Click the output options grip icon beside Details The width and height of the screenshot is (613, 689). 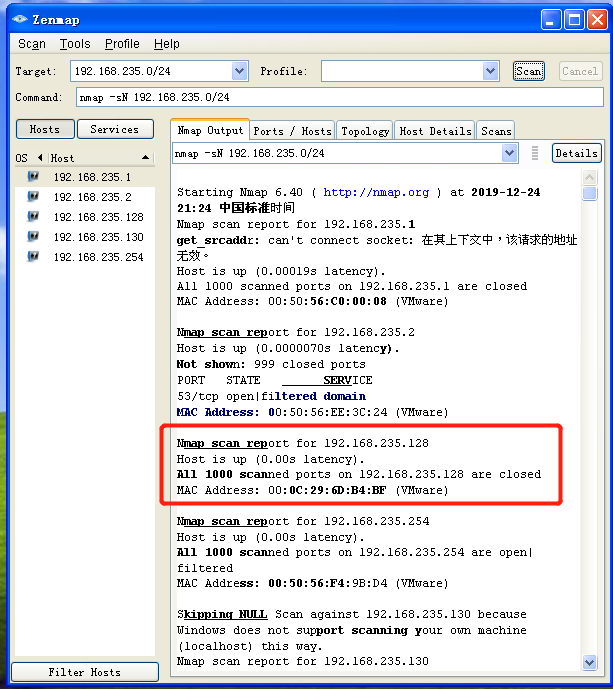535,153
